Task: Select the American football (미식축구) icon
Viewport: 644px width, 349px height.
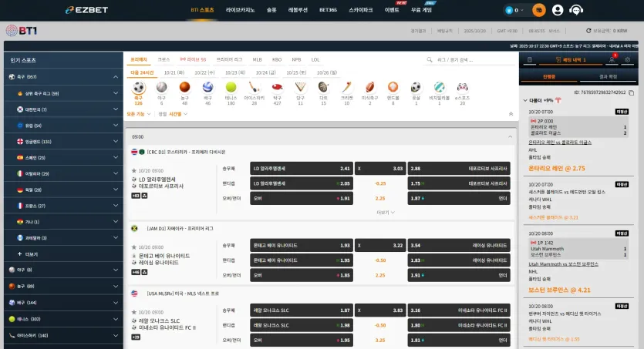Action: (369, 87)
